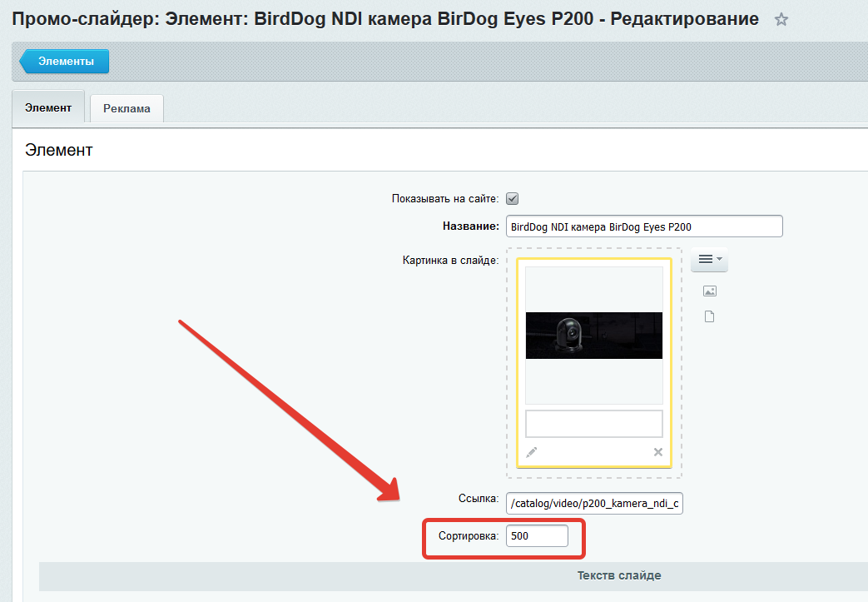Click the 'Название' text field
The height and width of the screenshot is (602, 868).
click(x=644, y=226)
